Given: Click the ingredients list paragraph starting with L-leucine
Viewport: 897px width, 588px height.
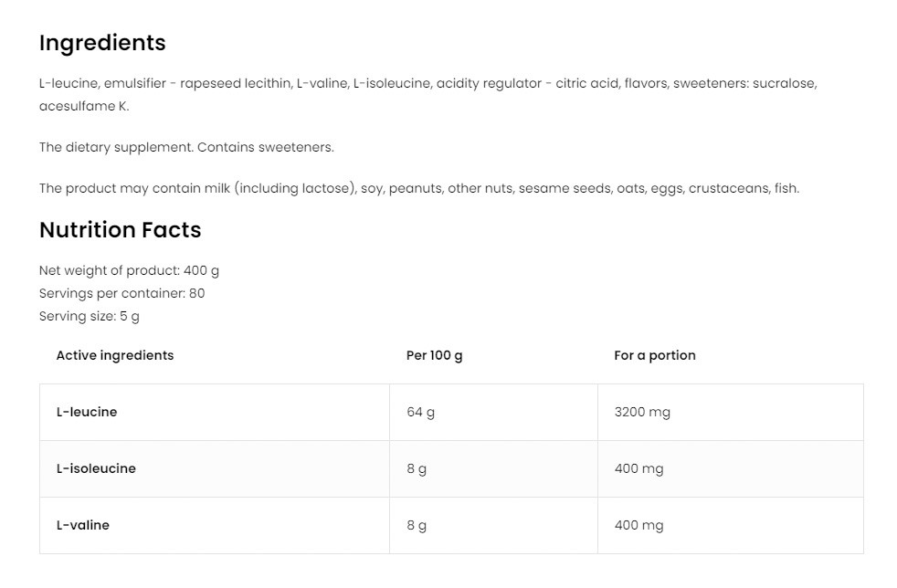Looking at the screenshot, I should pyautogui.click(x=427, y=84).
